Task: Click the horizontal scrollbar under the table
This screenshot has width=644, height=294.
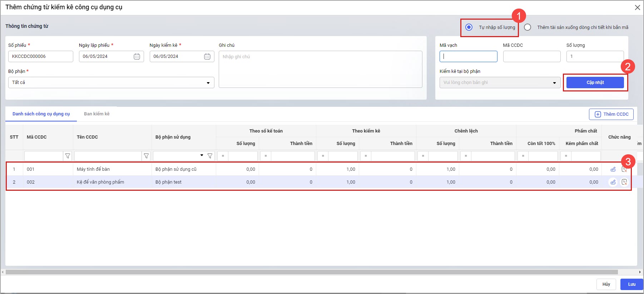Action: click(x=311, y=272)
